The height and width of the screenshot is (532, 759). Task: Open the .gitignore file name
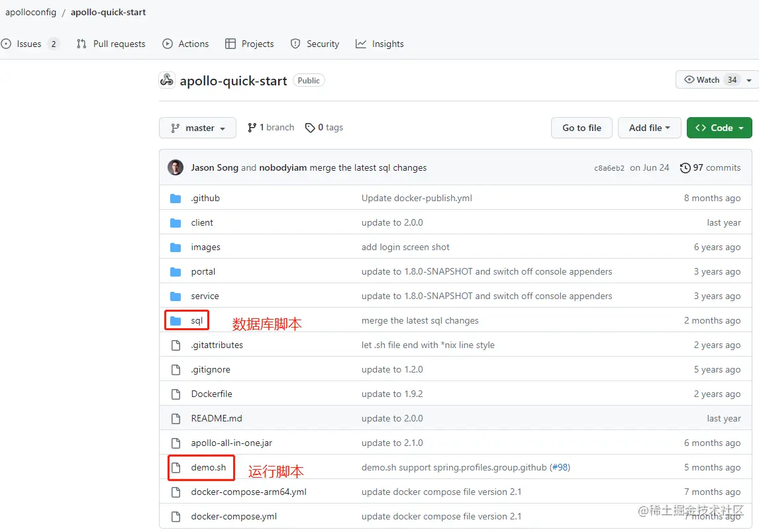tap(211, 370)
